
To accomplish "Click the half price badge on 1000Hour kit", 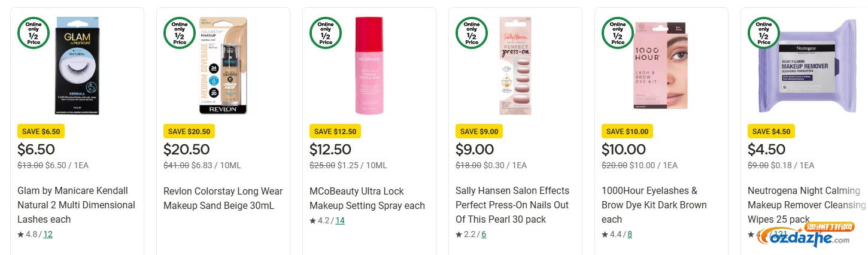I will pos(618,33).
